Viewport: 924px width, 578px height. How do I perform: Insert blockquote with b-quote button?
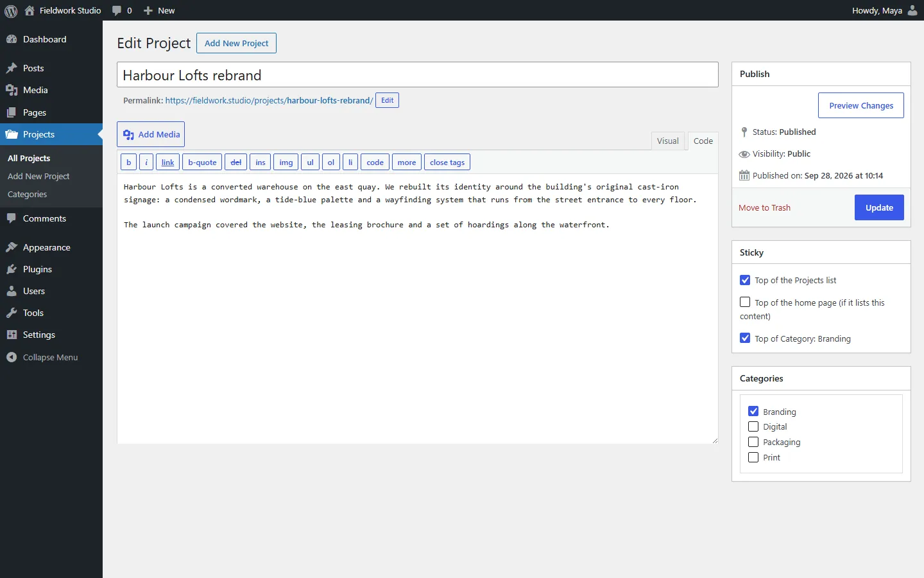pyautogui.click(x=202, y=162)
